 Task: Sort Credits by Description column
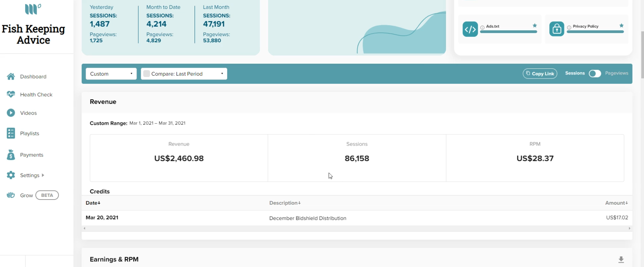285,203
